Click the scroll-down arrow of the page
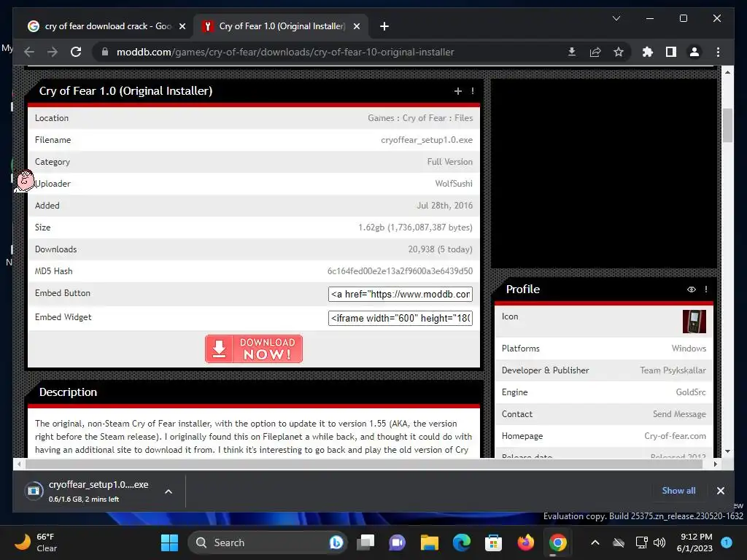This screenshot has width=747, height=560. (727, 451)
